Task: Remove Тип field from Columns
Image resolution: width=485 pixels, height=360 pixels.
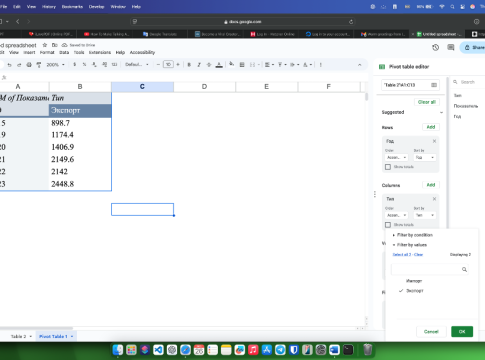Action: tap(434, 199)
